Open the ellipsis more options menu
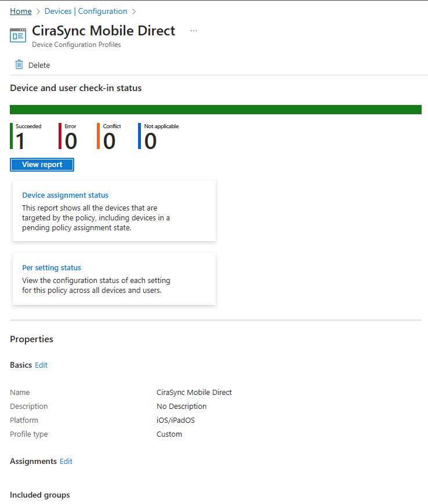 pos(194,31)
